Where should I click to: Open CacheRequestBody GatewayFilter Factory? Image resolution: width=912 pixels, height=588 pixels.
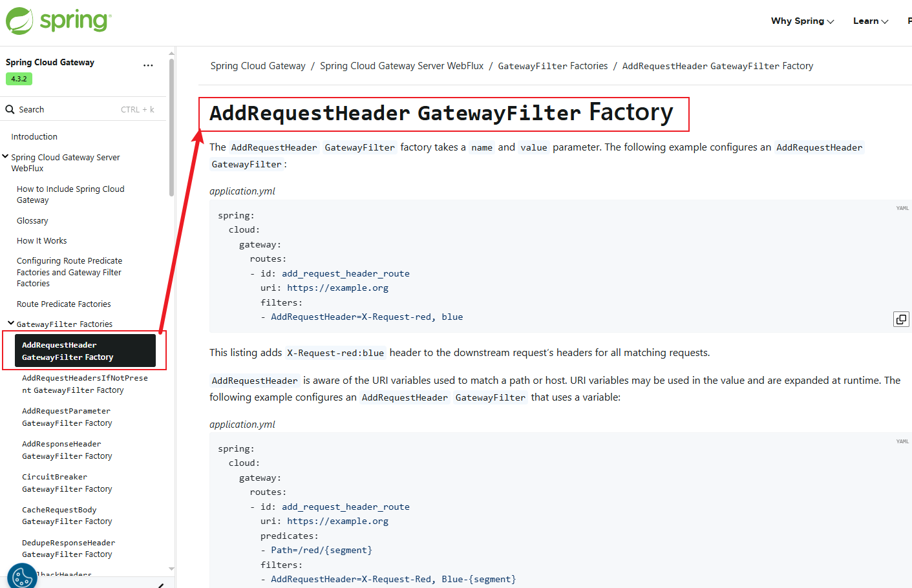67,516
